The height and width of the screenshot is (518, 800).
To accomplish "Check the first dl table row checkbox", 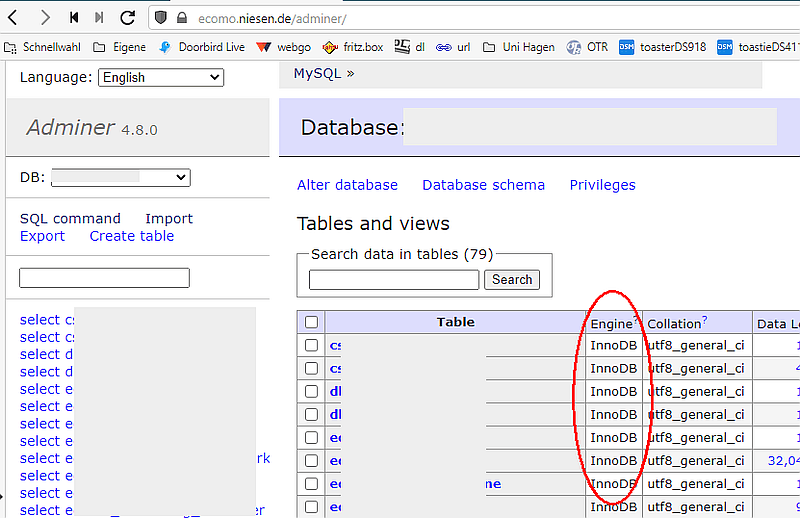I will click(311, 391).
